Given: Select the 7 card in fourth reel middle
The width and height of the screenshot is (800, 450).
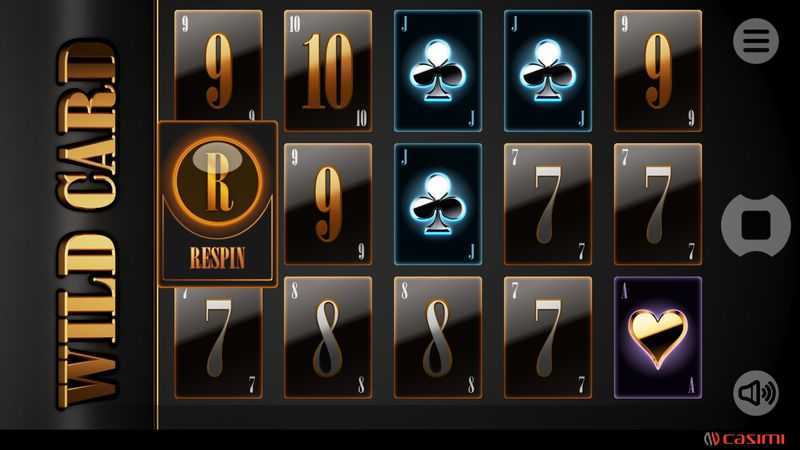Looking at the screenshot, I should pyautogui.click(x=548, y=204).
